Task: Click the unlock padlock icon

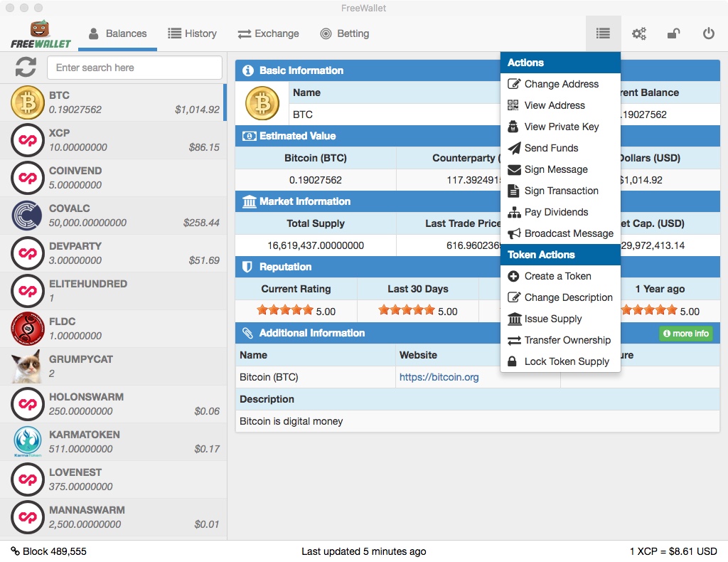Action: click(x=674, y=33)
